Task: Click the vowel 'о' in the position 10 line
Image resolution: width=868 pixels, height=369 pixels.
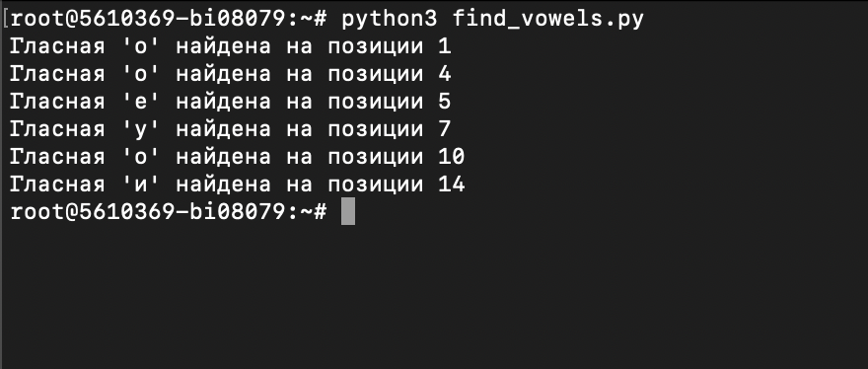Action: click(140, 157)
